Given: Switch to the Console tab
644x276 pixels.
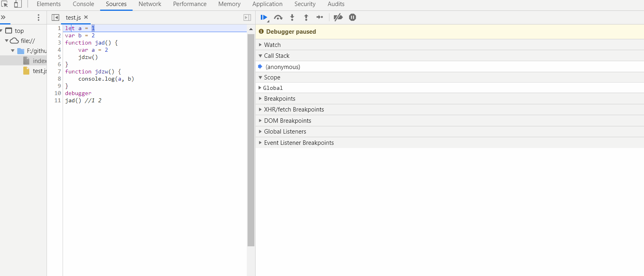Looking at the screenshot, I should click(83, 4).
